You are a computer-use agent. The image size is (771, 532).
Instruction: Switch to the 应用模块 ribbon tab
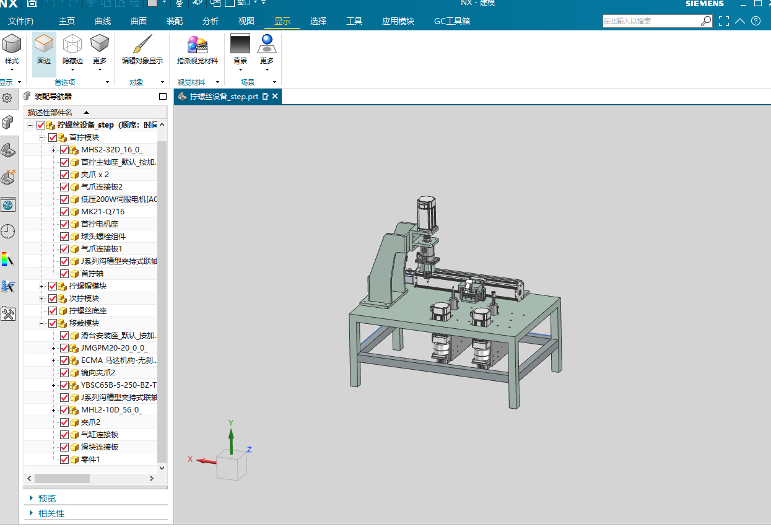[x=398, y=21]
